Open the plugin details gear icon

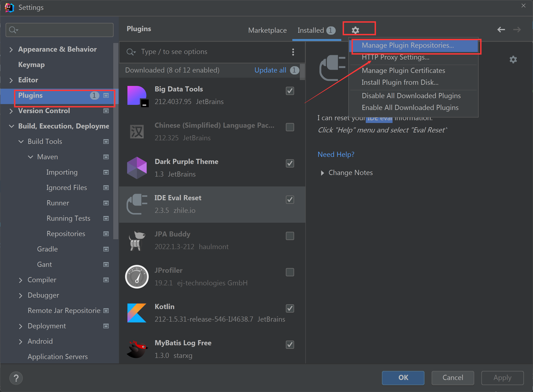[x=513, y=60]
